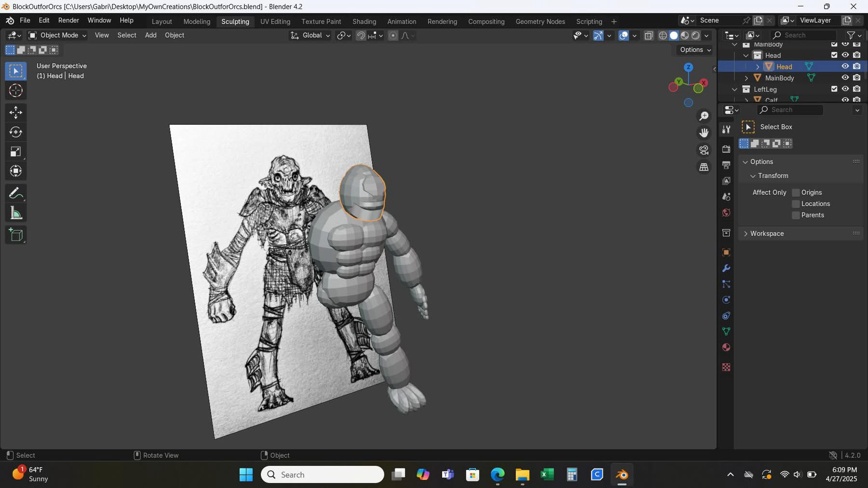Toggle proportional editing in header

click(393, 36)
